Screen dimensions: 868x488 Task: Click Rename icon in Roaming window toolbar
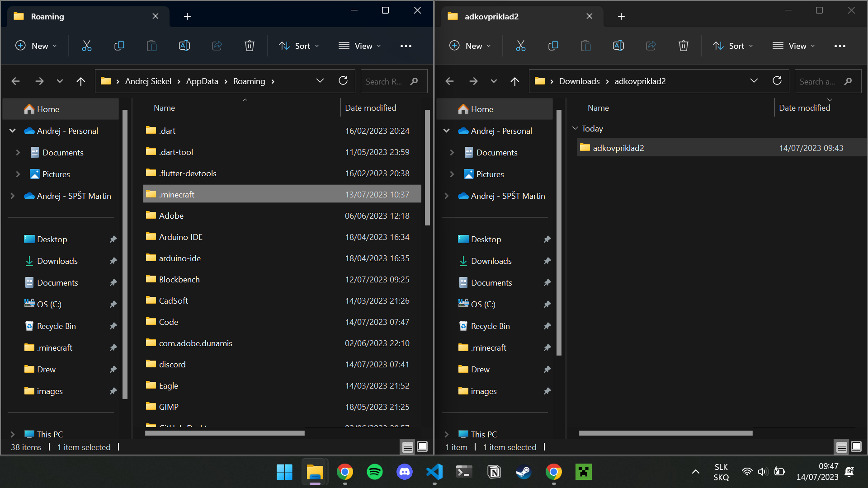pos(184,46)
